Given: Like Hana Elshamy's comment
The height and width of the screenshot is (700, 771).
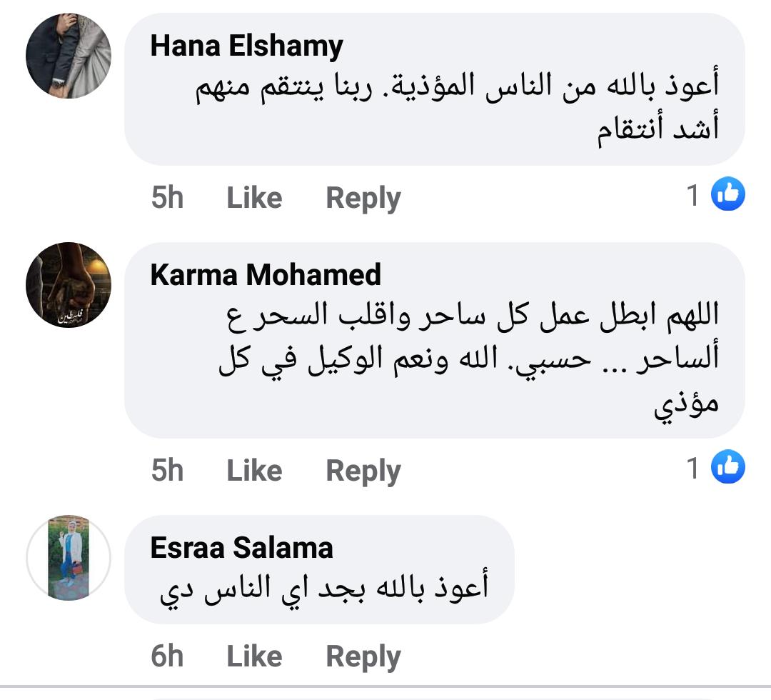Looking at the screenshot, I should 254,198.
